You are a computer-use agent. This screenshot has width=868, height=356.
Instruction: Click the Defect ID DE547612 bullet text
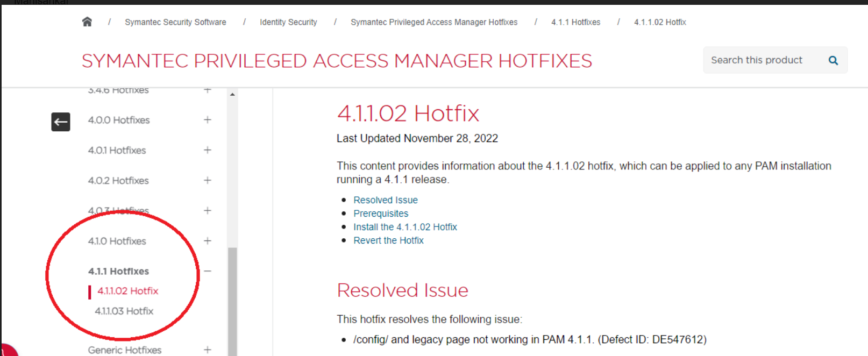coord(530,339)
